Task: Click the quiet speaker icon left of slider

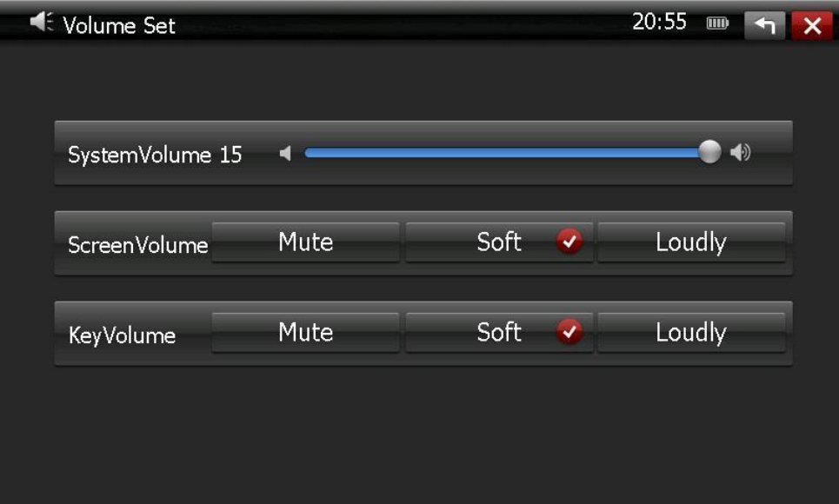Action: [285, 154]
